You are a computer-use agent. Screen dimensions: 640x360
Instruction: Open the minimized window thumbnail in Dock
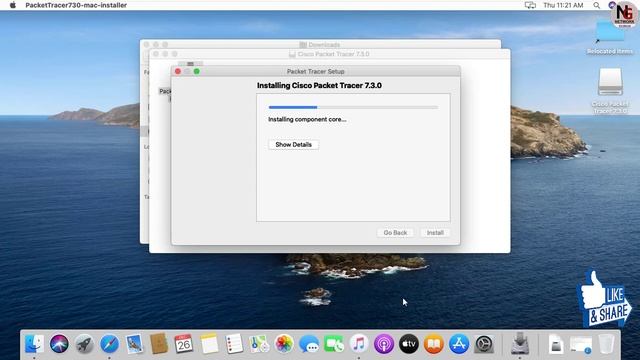tap(580, 345)
